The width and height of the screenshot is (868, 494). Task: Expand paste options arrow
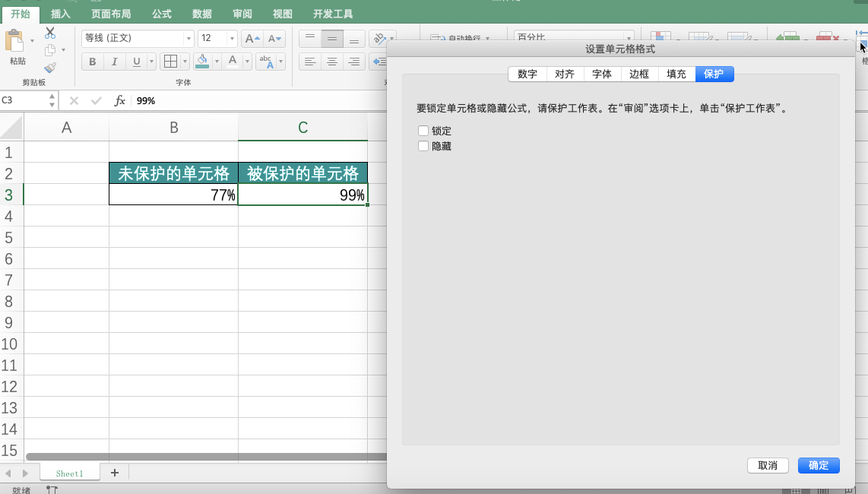click(32, 41)
